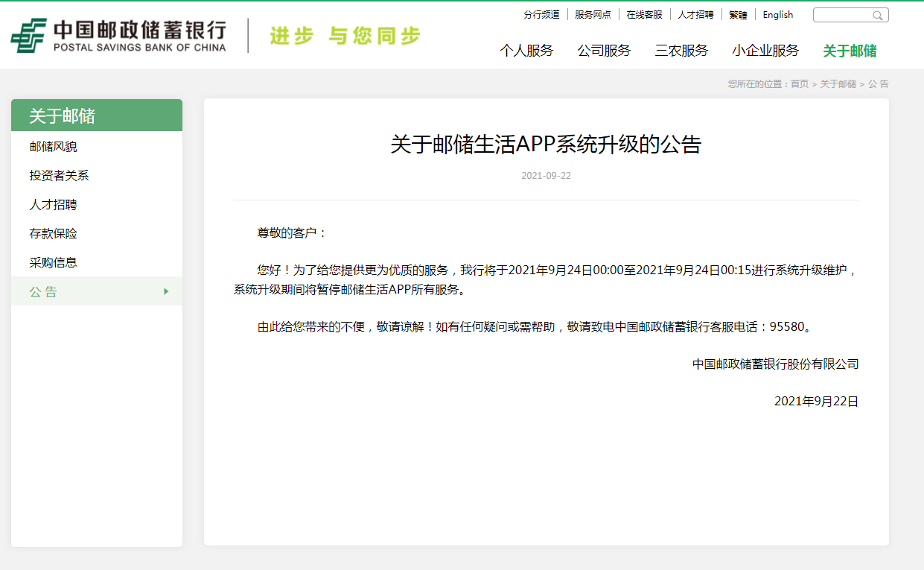Visit the 人才招聘 top link
The height and width of the screenshot is (570, 924).
click(x=695, y=15)
